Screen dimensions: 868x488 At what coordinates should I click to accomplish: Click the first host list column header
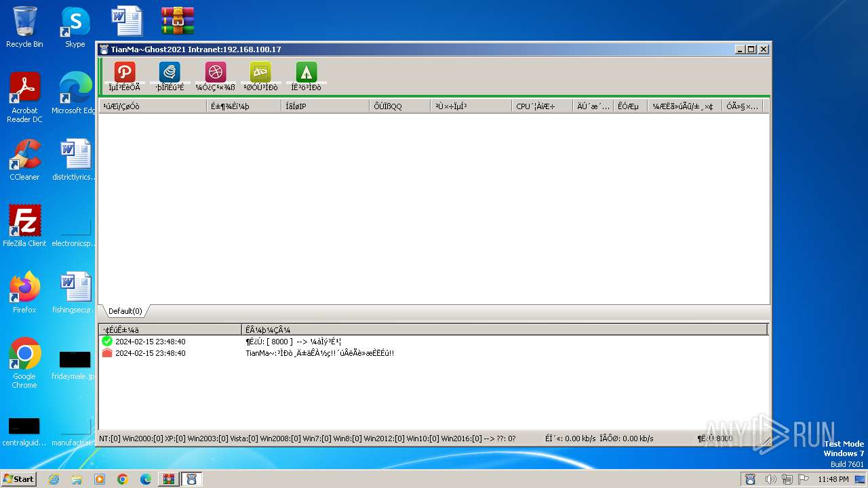click(153, 106)
